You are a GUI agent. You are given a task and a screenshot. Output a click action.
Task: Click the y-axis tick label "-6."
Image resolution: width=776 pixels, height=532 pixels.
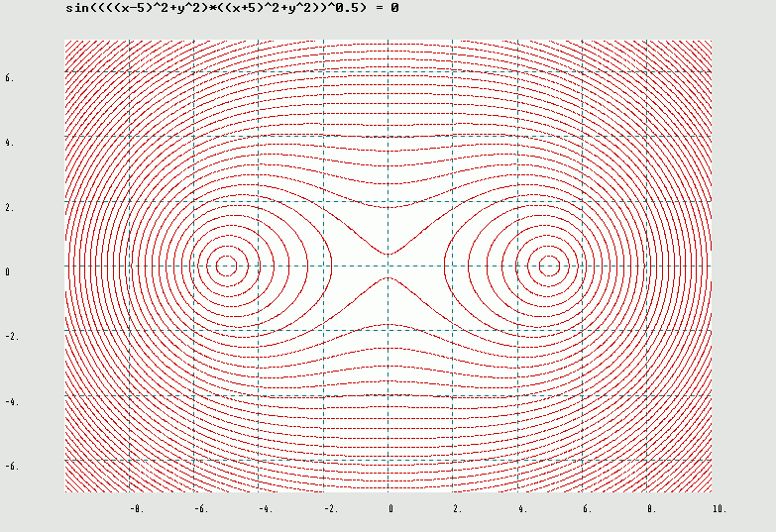coord(11,467)
